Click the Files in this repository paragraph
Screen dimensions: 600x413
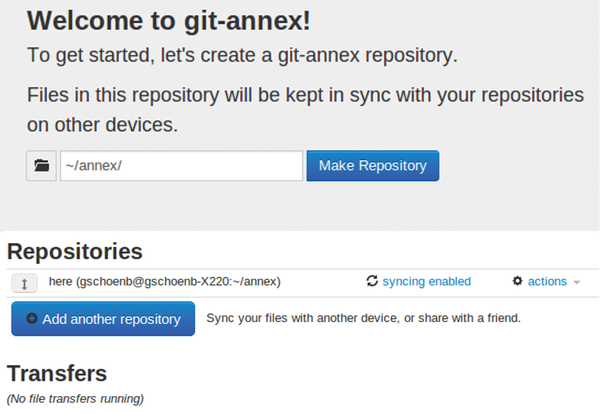click(305, 110)
